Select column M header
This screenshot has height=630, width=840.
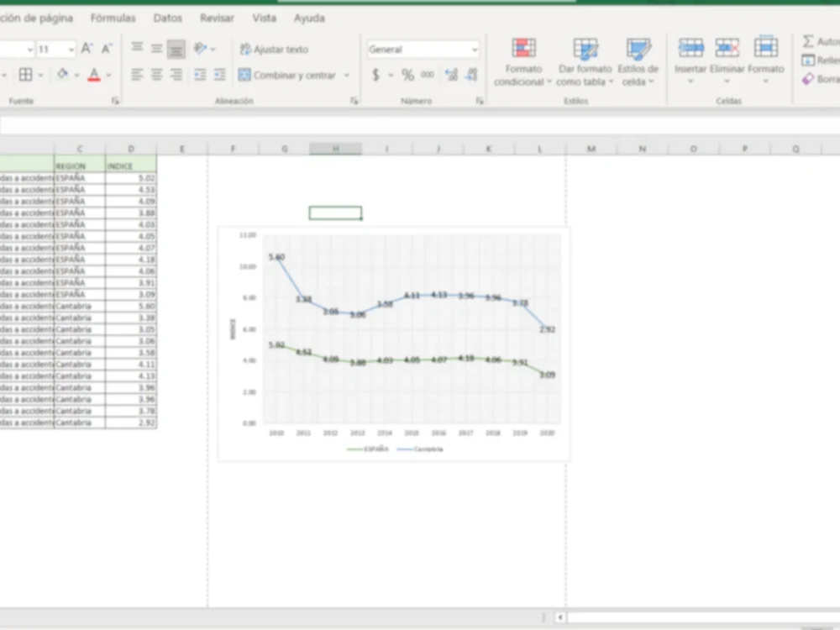(591, 149)
